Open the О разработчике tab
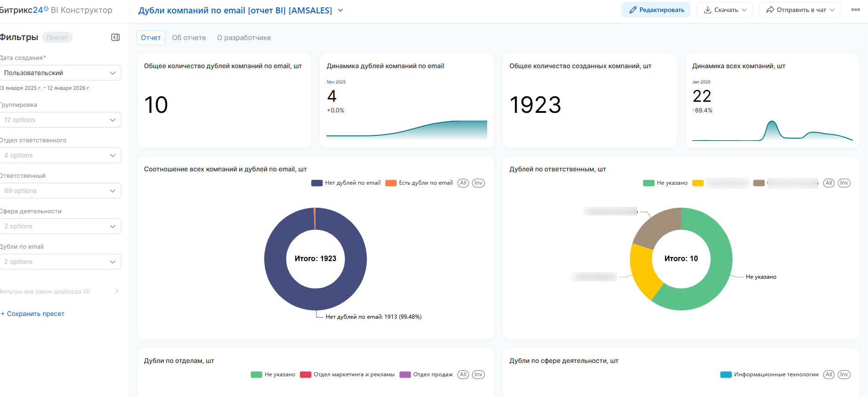868x397 pixels. coord(244,38)
